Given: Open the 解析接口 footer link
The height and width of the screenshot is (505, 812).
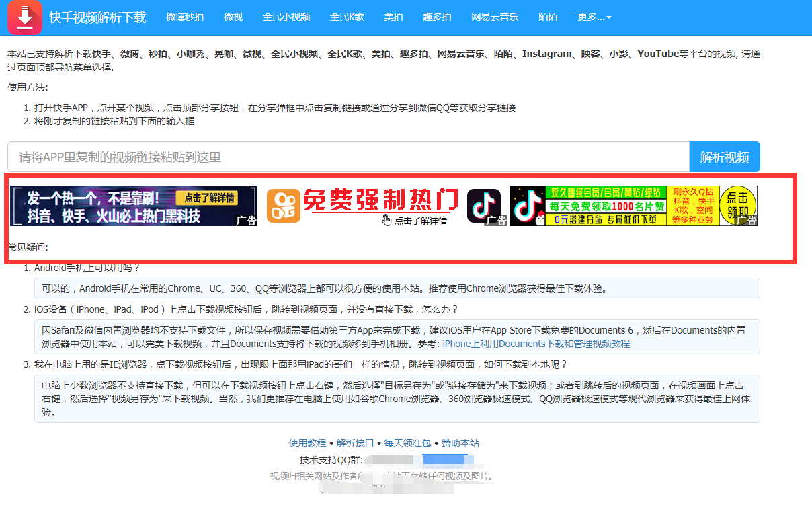Looking at the screenshot, I should 355,443.
